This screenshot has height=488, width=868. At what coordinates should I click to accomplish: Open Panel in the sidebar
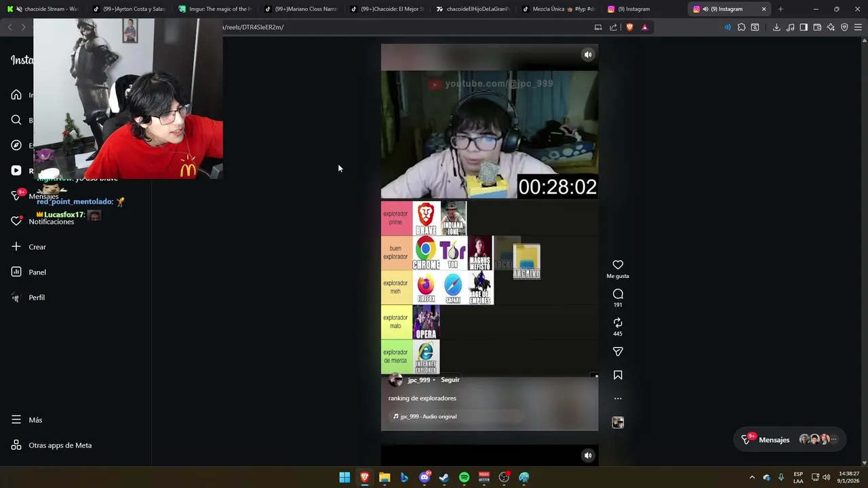28,272
